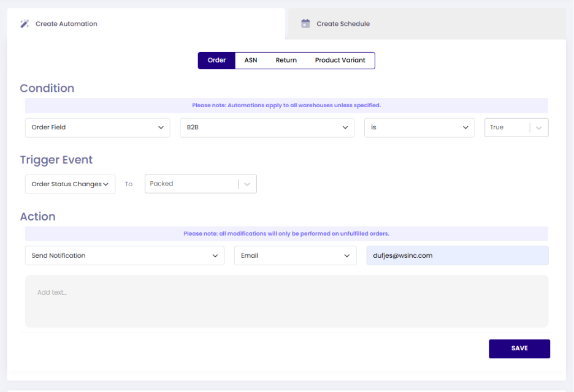Open the Email notification type dropdown
This screenshot has width=574, height=392.
coord(295,256)
